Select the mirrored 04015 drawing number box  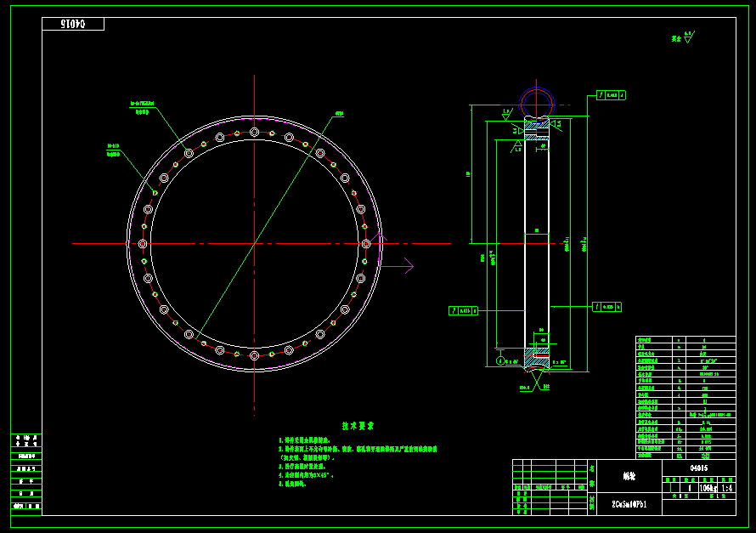point(73,24)
